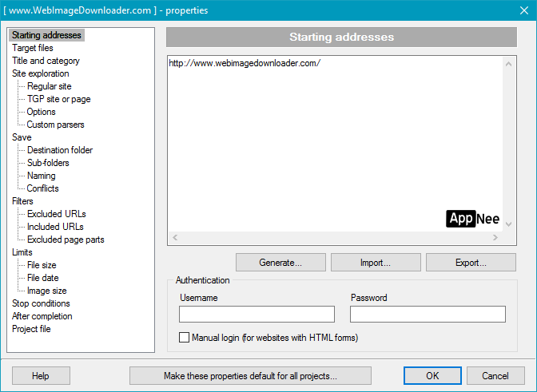Screen dimensions: 537x392
Task: Click the Import... button
Action: click(376, 263)
